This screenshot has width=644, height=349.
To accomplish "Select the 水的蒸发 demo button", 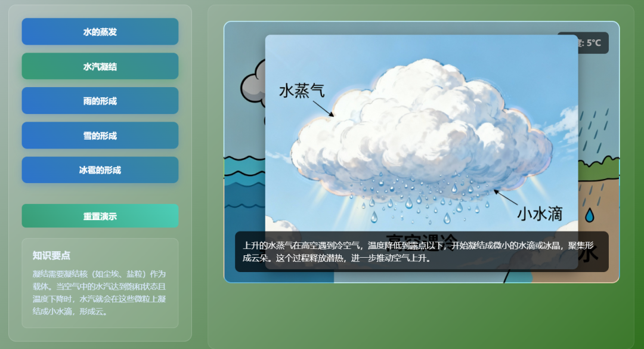I will (x=100, y=32).
